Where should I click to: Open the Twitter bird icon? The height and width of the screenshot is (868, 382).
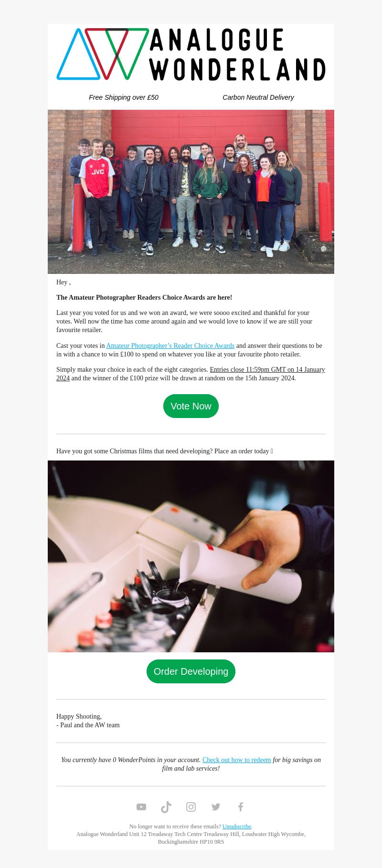point(216,807)
